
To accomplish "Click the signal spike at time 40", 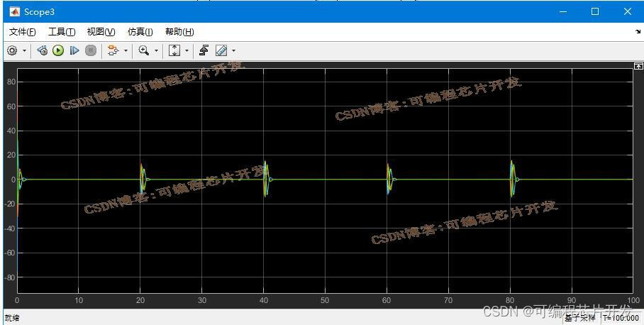I will 266,179.
